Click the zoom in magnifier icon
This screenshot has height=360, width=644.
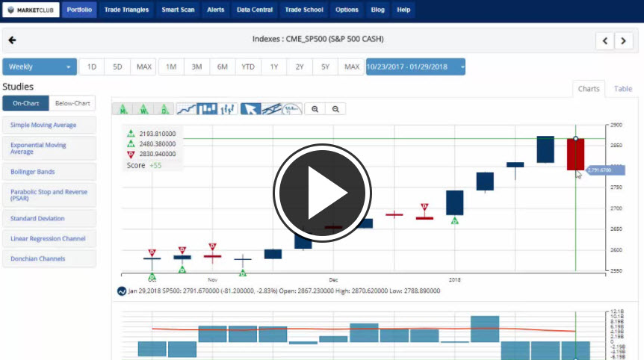(315, 109)
